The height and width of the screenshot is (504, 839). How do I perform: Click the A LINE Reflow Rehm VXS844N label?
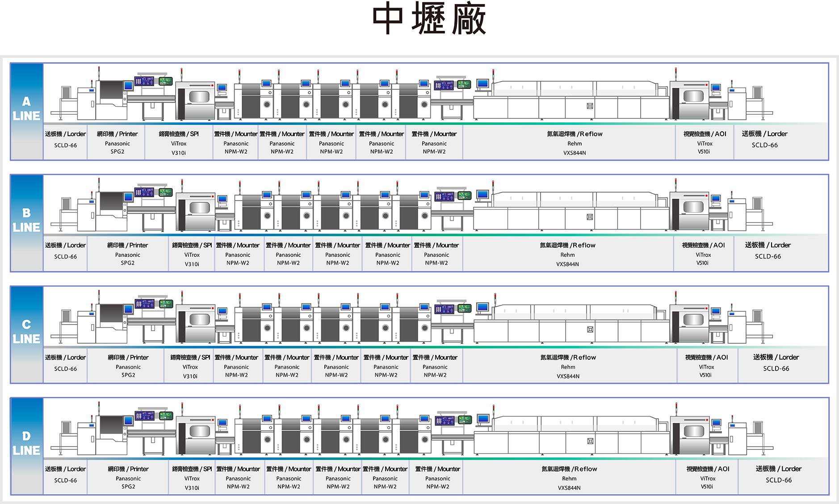coord(575,143)
